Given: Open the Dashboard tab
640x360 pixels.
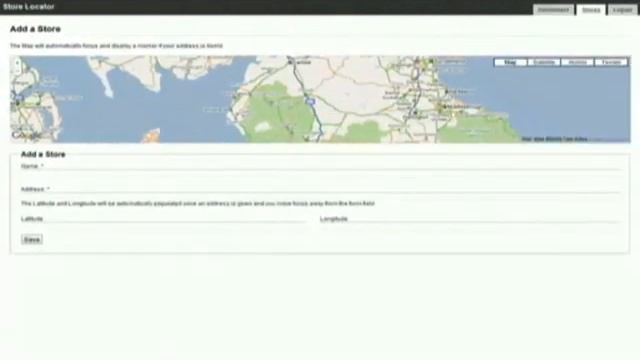Looking at the screenshot, I should pyautogui.click(x=553, y=10).
